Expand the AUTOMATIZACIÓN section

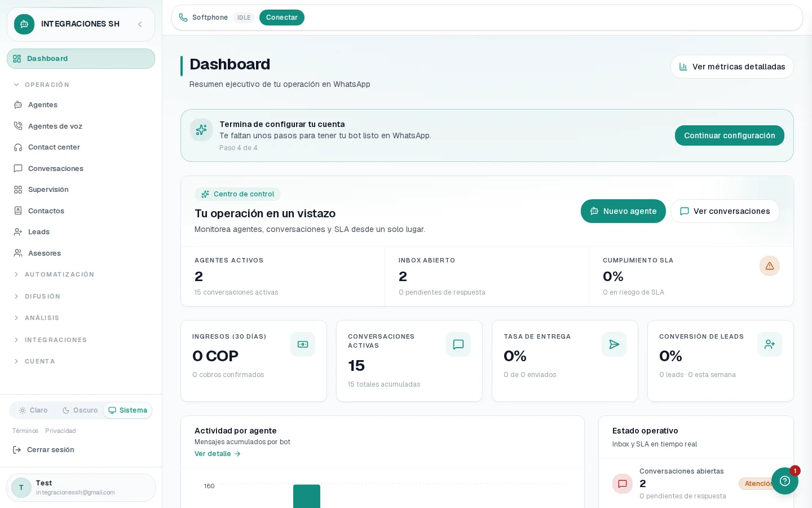click(x=54, y=274)
